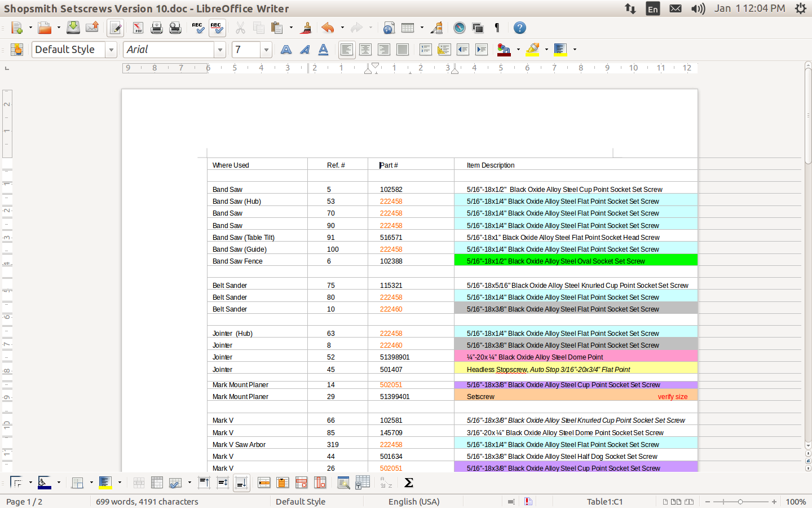Image resolution: width=812 pixels, height=508 pixels.
Task: Toggle AutoSpellcheck on or off
Action: [x=217, y=28]
